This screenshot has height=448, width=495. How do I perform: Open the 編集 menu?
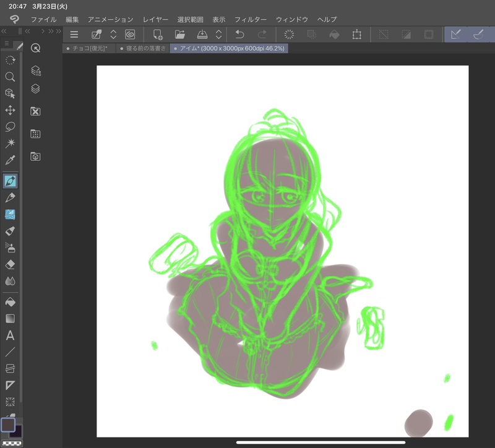pyautogui.click(x=72, y=20)
